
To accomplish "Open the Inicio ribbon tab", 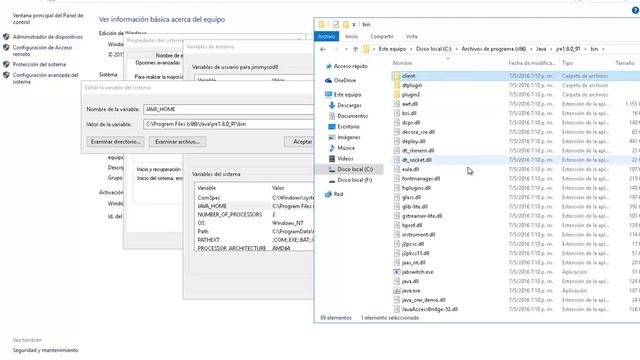I will pos(351,36).
